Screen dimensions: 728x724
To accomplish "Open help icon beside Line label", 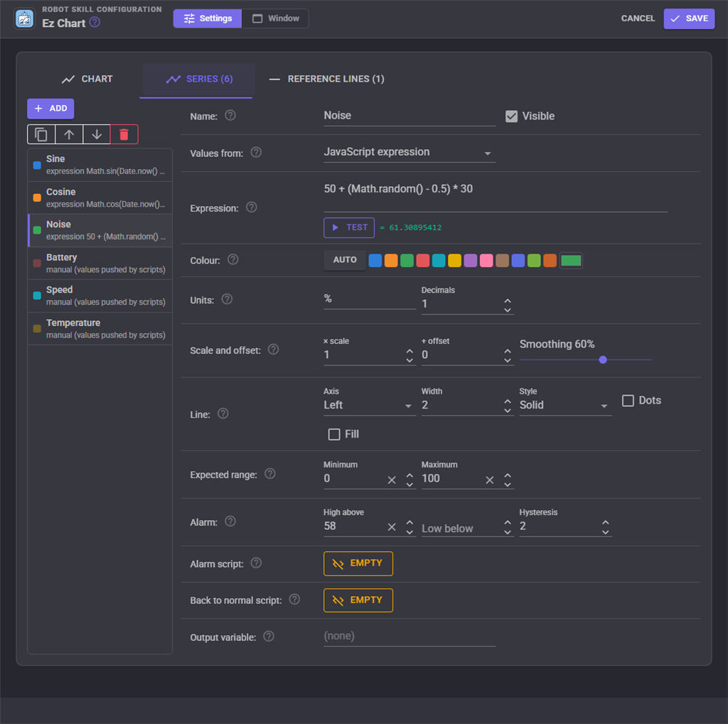I will 223,413.
